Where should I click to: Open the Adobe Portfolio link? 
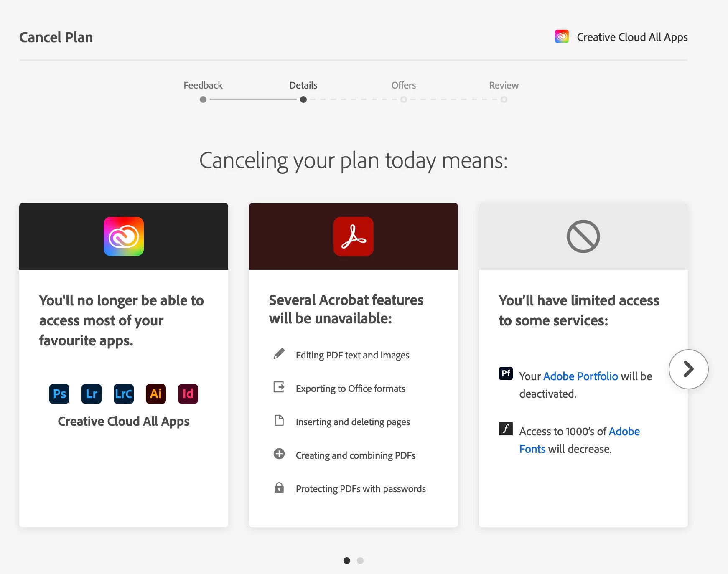[580, 376]
